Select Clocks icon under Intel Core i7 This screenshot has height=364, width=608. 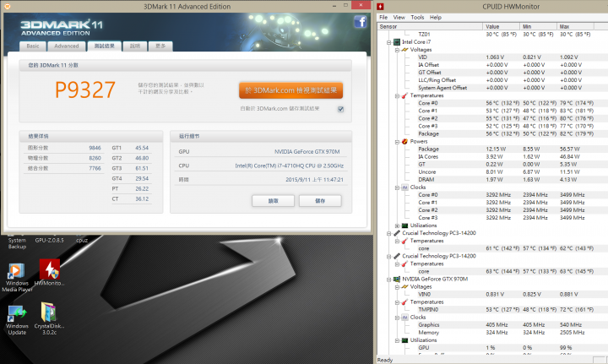(404, 187)
